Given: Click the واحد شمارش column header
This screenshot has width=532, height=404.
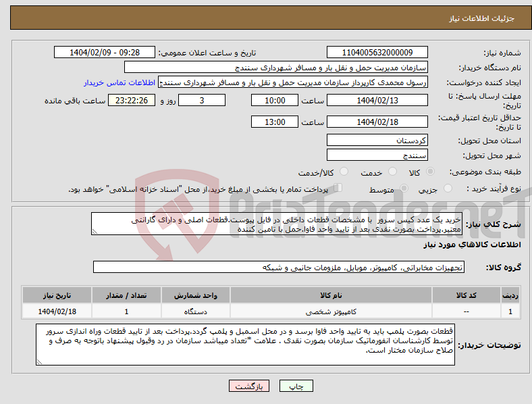Looking at the screenshot, I should coord(196,295).
